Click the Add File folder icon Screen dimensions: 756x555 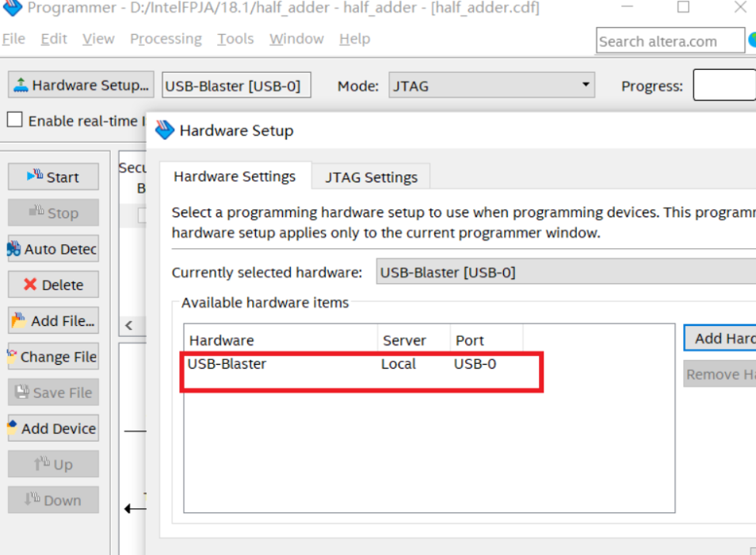click(x=18, y=320)
